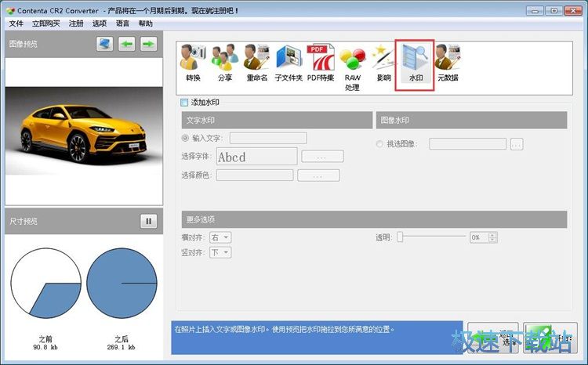Screen dimensions: 588x365
Task: Click the browse button for 挑选图像
Action: 517,144
